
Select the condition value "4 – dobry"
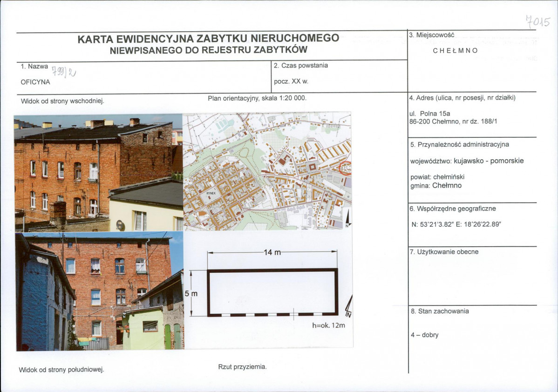424,335
